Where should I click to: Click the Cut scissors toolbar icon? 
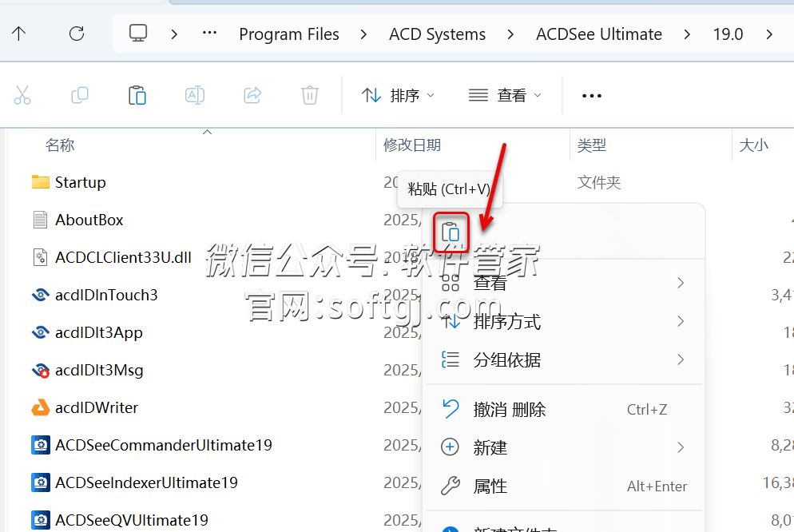[22, 95]
